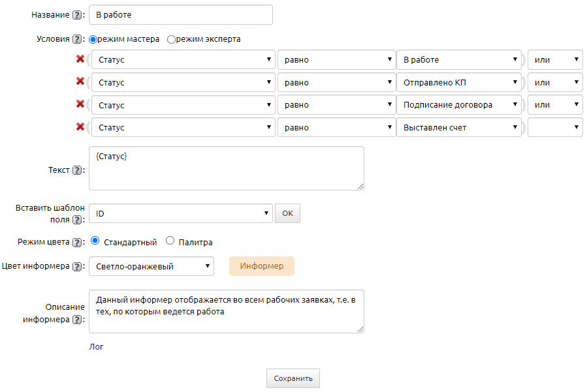Remove the 'Отправлено КП' condition row

(80, 82)
